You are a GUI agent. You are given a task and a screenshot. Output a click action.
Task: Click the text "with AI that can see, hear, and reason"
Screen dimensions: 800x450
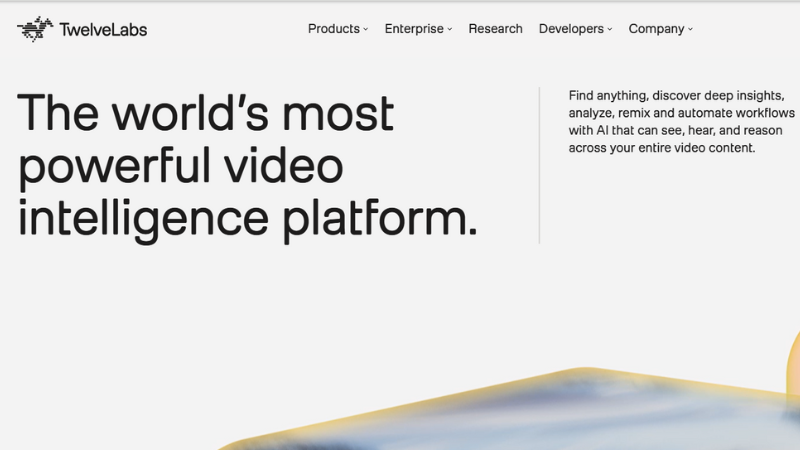point(676,130)
